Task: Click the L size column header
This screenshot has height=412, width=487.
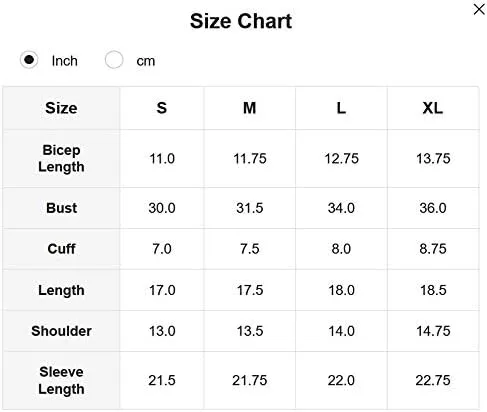Action: pyautogui.click(x=341, y=108)
